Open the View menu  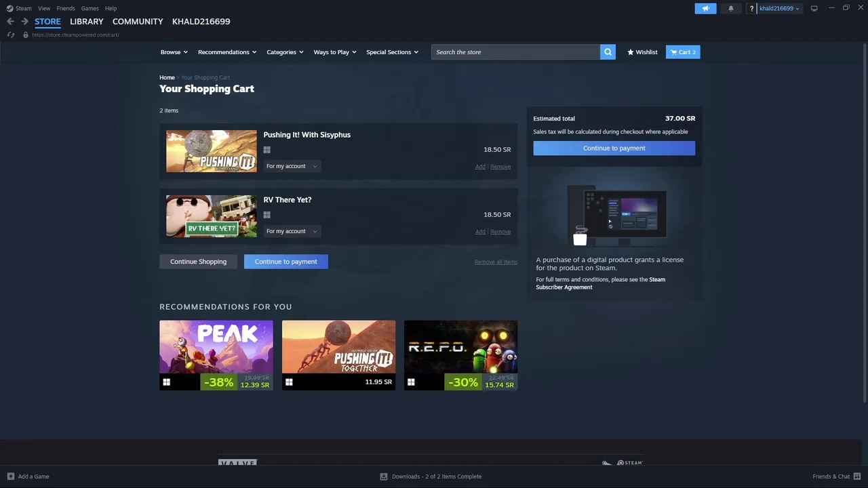click(44, 8)
